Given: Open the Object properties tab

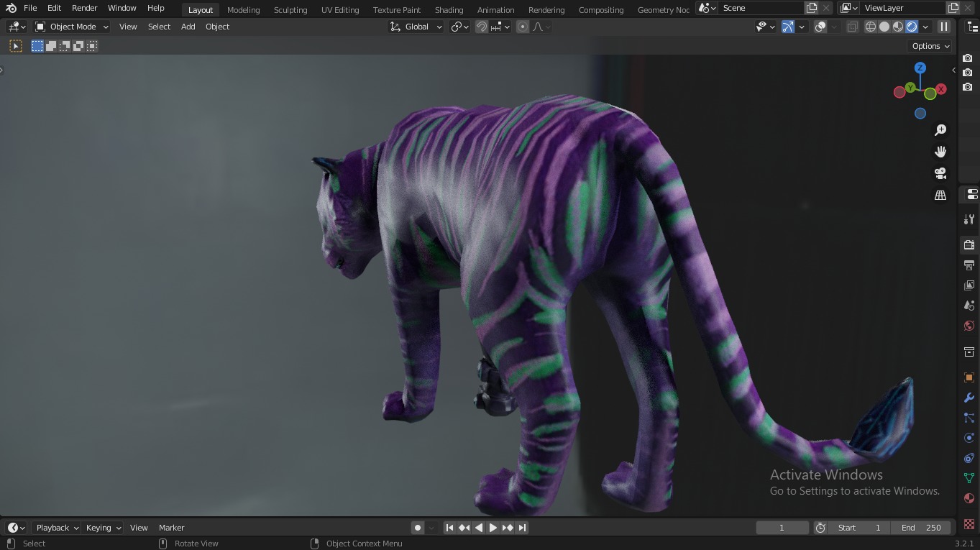Looking at the screenshot, I should pyautogui.click(x=969, y=377).
